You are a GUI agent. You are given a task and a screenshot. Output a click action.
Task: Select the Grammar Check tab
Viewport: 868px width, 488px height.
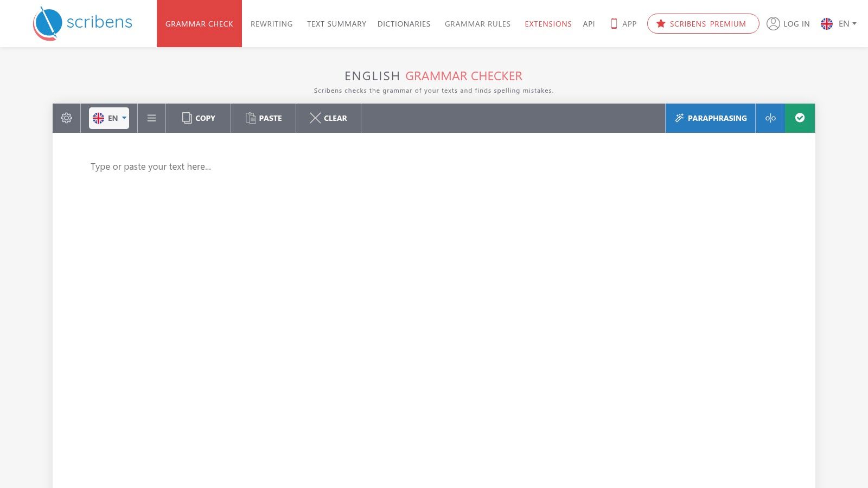tap(199, 24)
